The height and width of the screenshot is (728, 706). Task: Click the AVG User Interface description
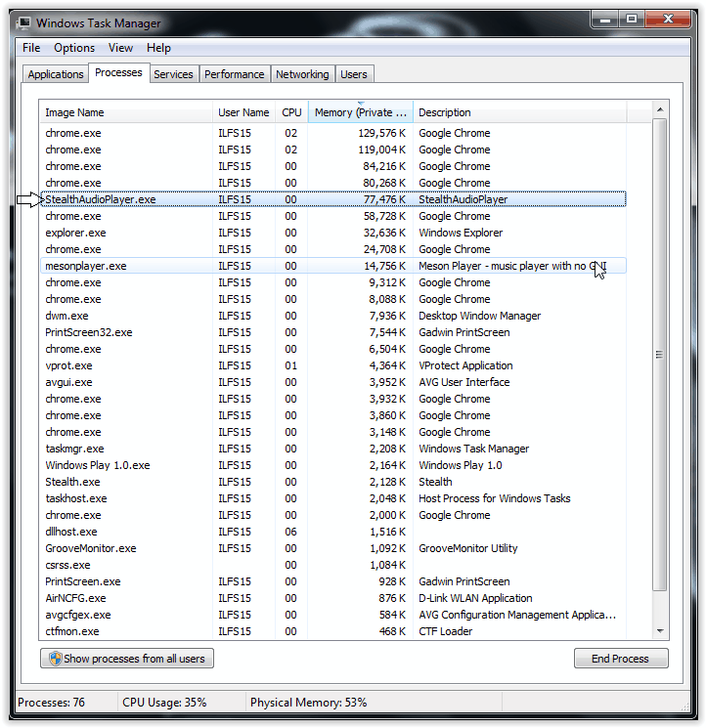pyautogui.click(x=464, y=382)
